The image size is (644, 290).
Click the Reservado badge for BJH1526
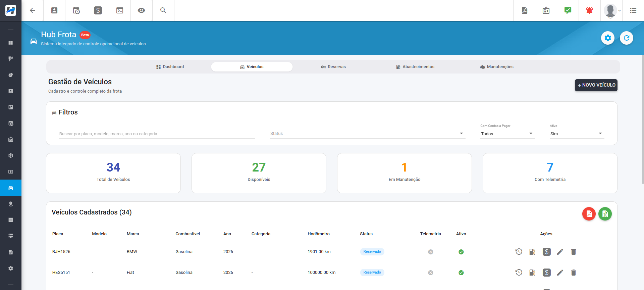tap(372, 251)
